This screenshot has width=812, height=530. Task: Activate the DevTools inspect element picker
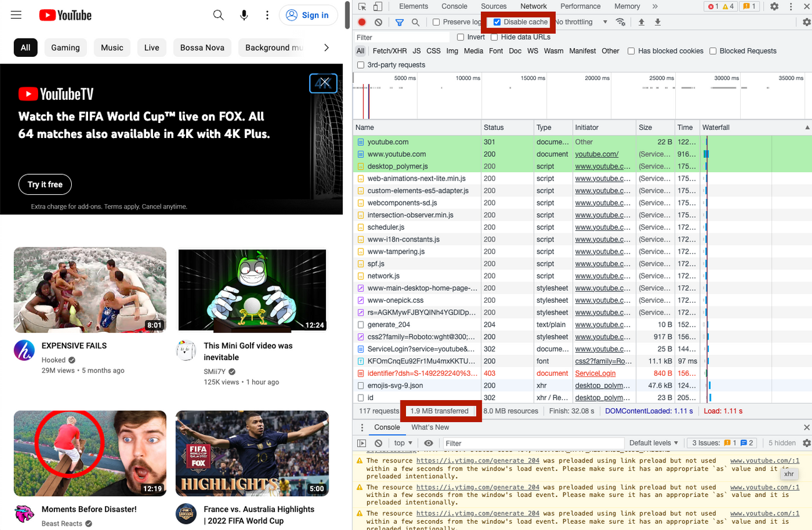pos(362,6)
